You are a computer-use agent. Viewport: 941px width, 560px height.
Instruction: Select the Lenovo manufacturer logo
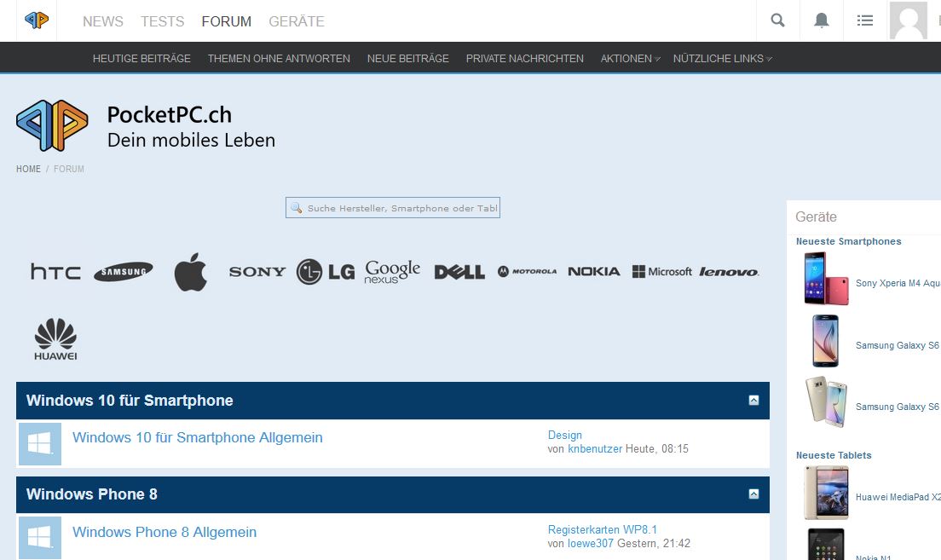click(729, 272)
